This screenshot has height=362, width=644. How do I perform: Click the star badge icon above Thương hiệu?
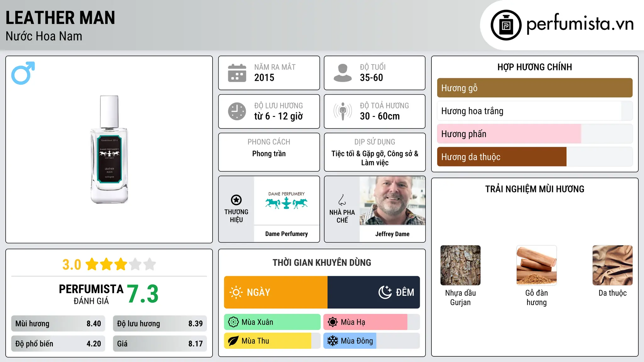click(236, 200)
